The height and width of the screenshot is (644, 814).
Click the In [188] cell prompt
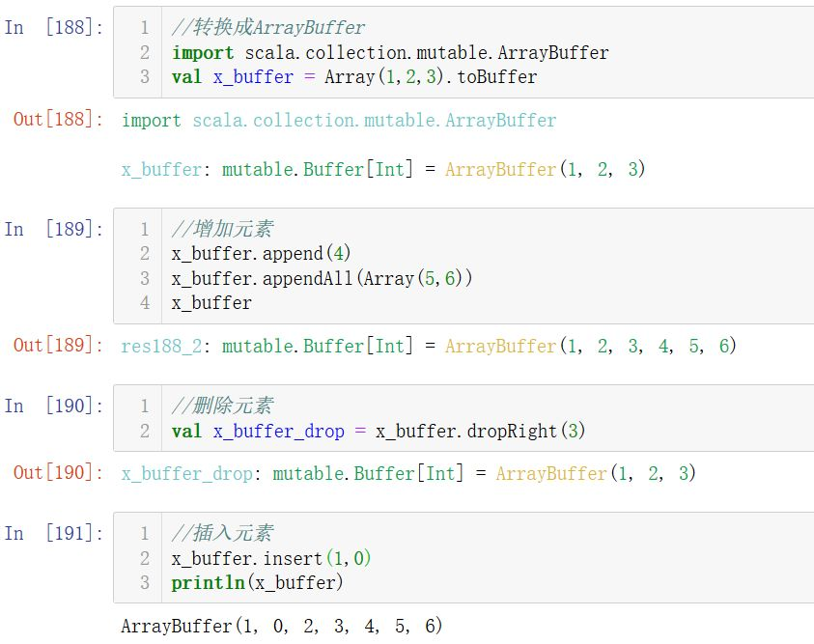coord(54,27)
